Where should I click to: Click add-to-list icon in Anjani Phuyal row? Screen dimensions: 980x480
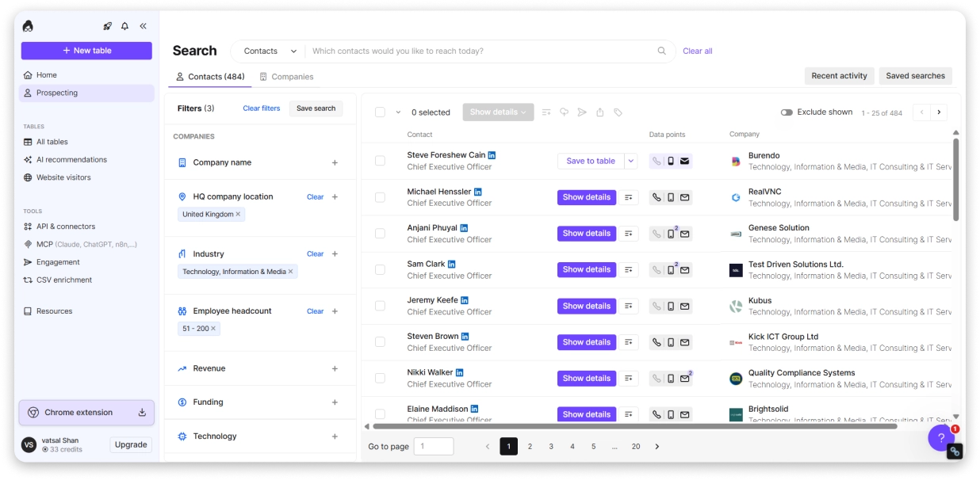[x=629, y=234]
